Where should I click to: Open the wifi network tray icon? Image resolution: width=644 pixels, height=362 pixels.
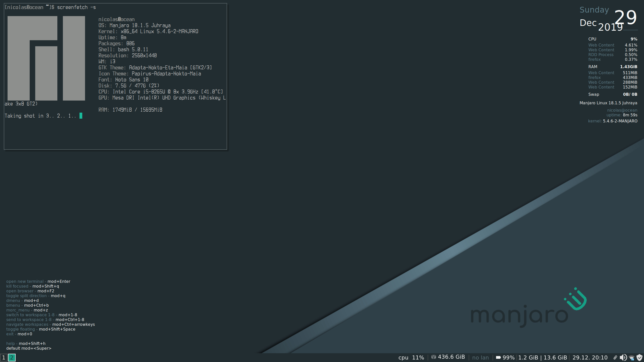click(632, 357)
